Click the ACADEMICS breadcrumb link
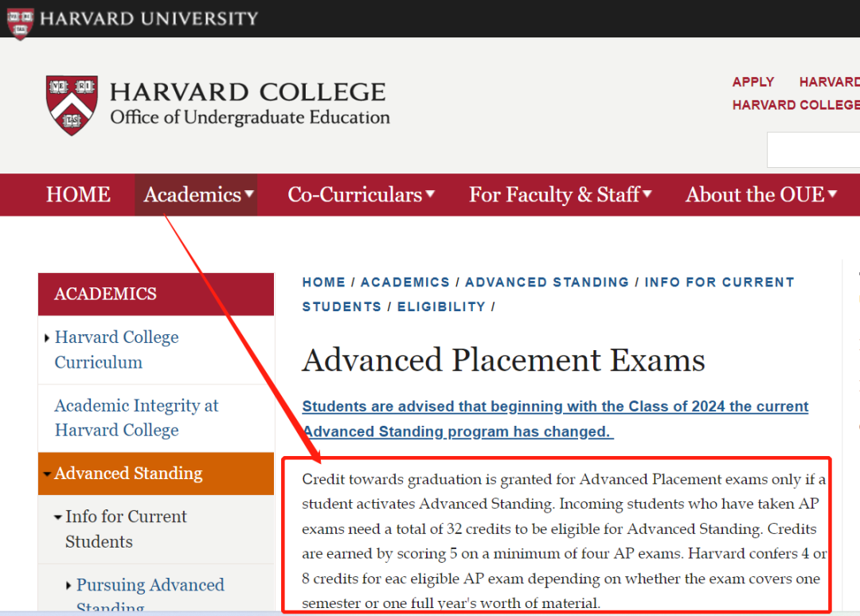Screen dimensions: 860x616 [x=405, y=283]
